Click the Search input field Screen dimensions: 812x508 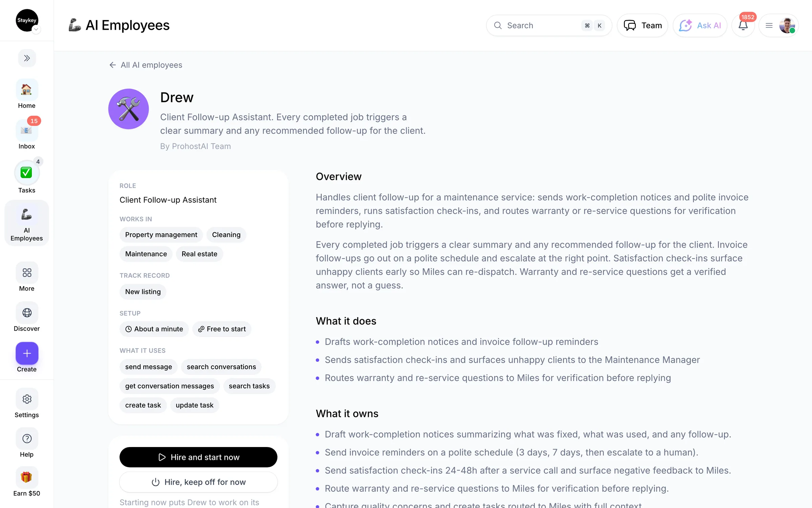pyautogui.click(x=549, y=25)
